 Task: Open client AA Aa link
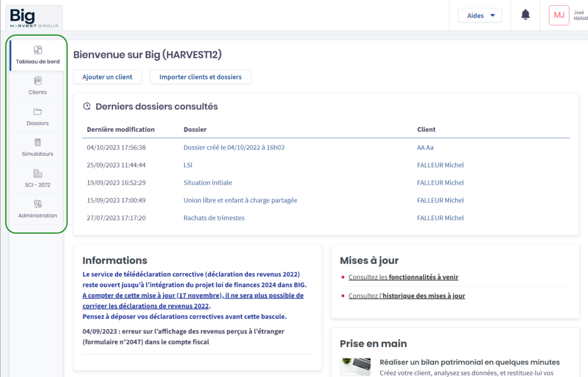click(x=425, y=148)
